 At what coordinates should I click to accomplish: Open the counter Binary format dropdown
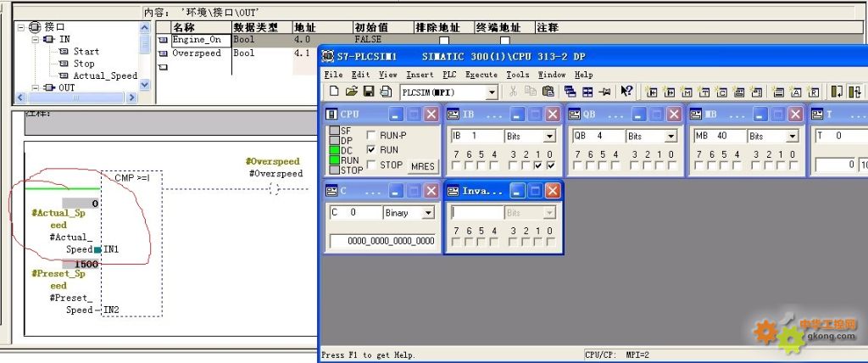coord(428,213)
